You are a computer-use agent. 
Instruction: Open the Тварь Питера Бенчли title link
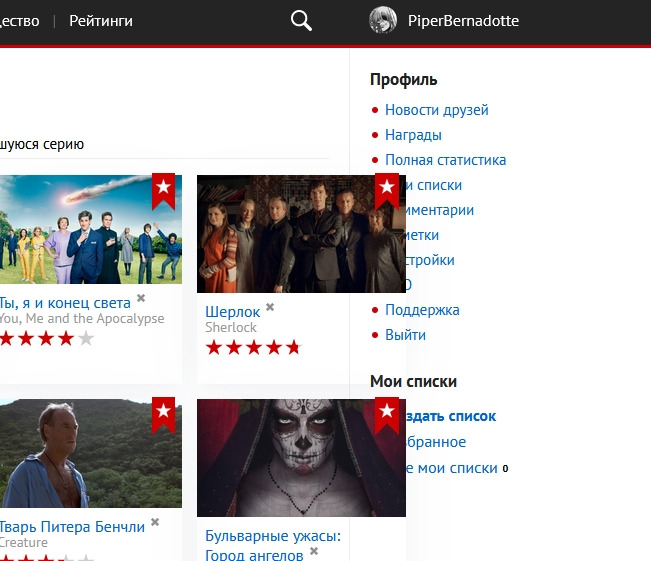coord(72,527)
